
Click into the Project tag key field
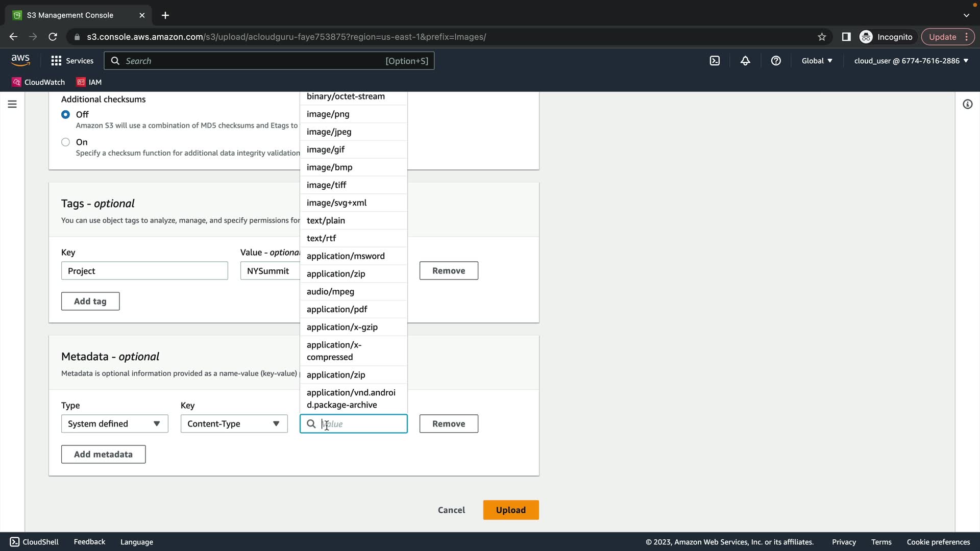point(144,271)
